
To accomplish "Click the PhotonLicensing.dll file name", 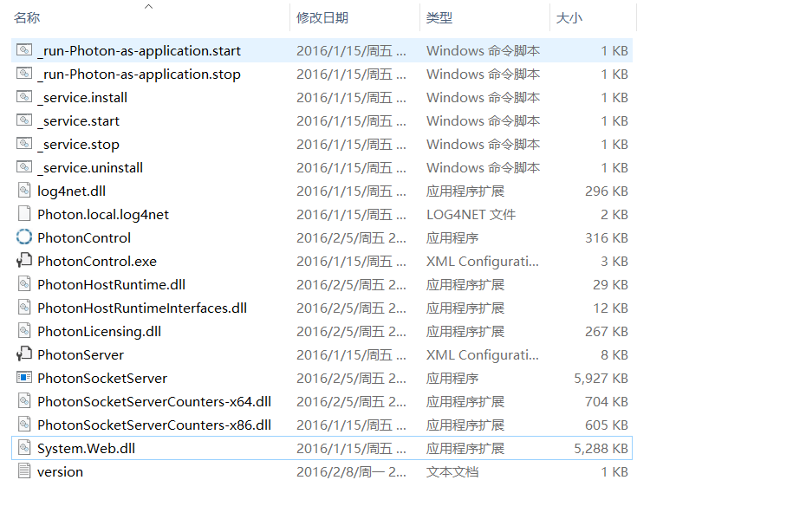I will [99, 331].
